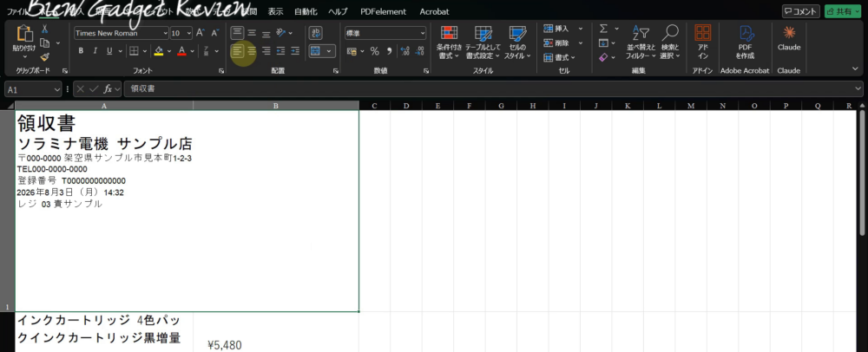Open Conditional Formatting (条件付き書式)

449,42
